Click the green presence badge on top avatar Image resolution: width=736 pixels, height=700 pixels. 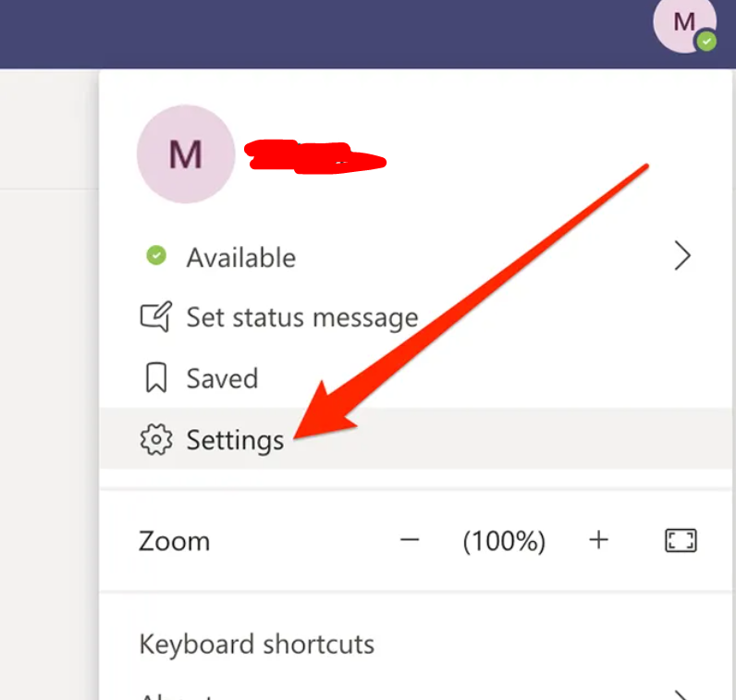pos(706,42)
